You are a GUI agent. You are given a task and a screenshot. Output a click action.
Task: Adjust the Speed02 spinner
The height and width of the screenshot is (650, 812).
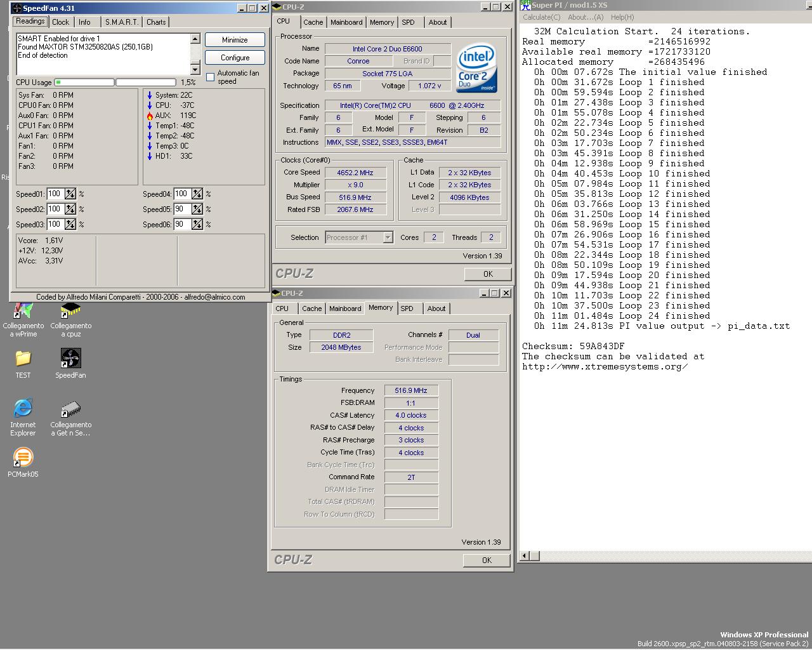point(70,209)
